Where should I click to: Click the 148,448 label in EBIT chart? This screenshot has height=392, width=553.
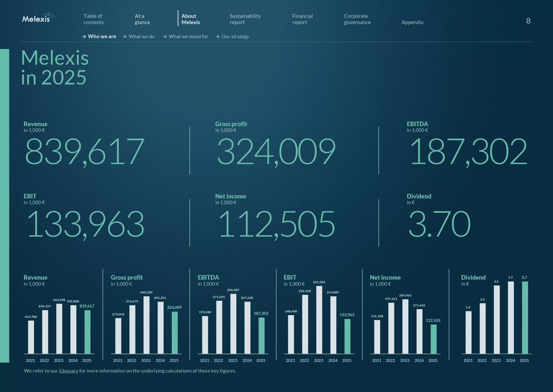point(291,311)
